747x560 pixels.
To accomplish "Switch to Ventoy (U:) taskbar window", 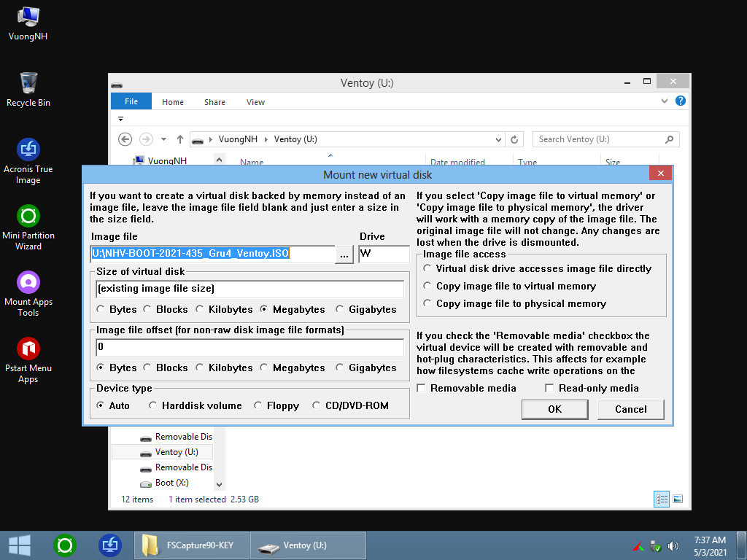I will (x=309, y=545).
